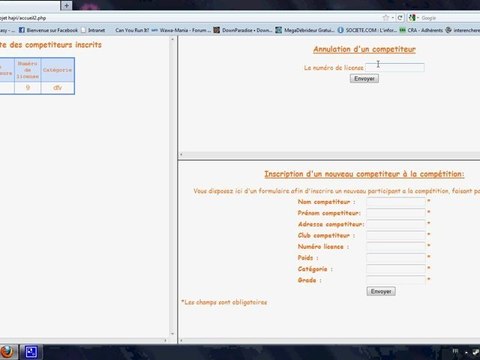The width and height of the screenshot is (480, 360).
Task: Open the SOCIETE.COM bookmark
Action: point(367,30)
